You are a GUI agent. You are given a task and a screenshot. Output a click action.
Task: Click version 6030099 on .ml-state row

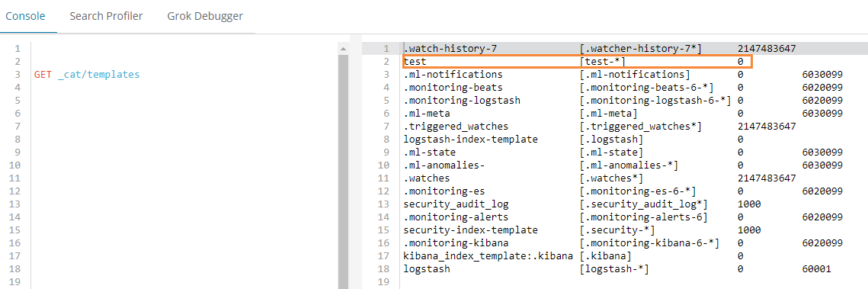pyautogui.click(x=822, y=153)
